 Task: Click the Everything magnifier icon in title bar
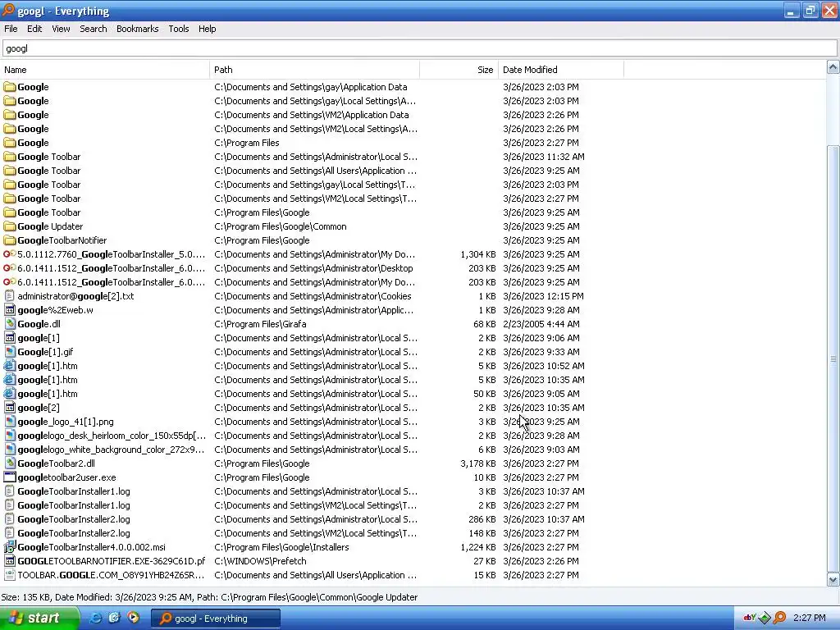[8, 10]
